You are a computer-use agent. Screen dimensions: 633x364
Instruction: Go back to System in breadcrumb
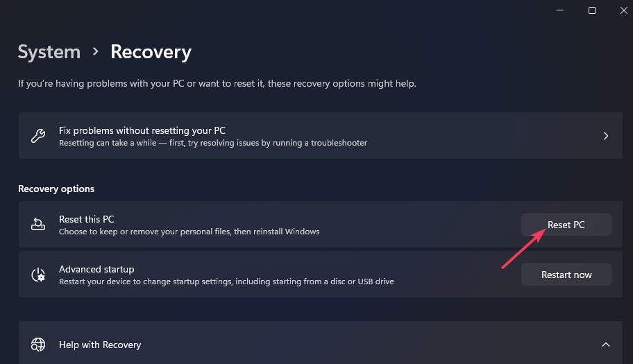click(49, 52)
